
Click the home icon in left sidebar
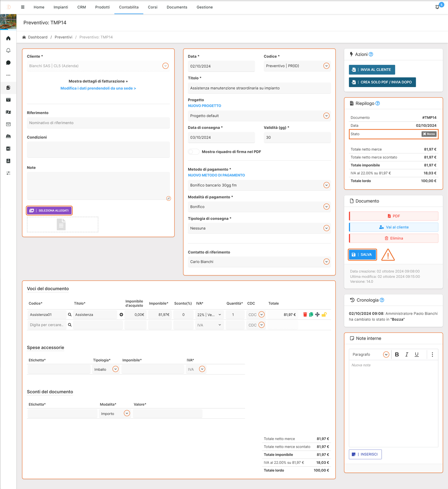8,38
